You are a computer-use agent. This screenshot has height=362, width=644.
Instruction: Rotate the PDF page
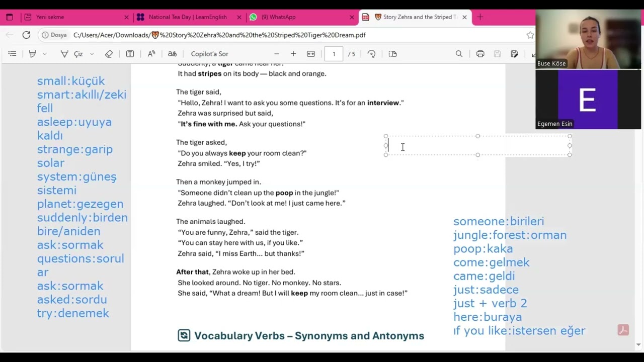371,54
